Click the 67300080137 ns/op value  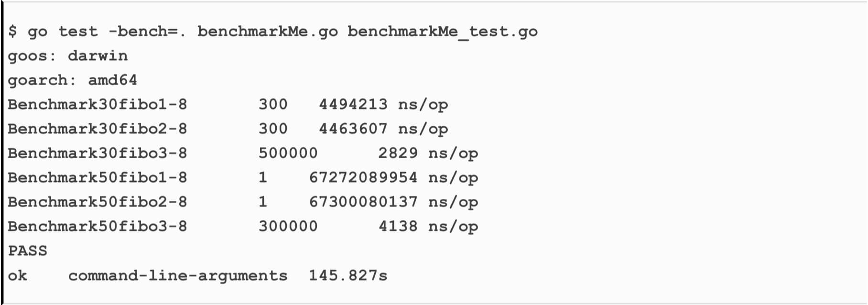[394, 203]
